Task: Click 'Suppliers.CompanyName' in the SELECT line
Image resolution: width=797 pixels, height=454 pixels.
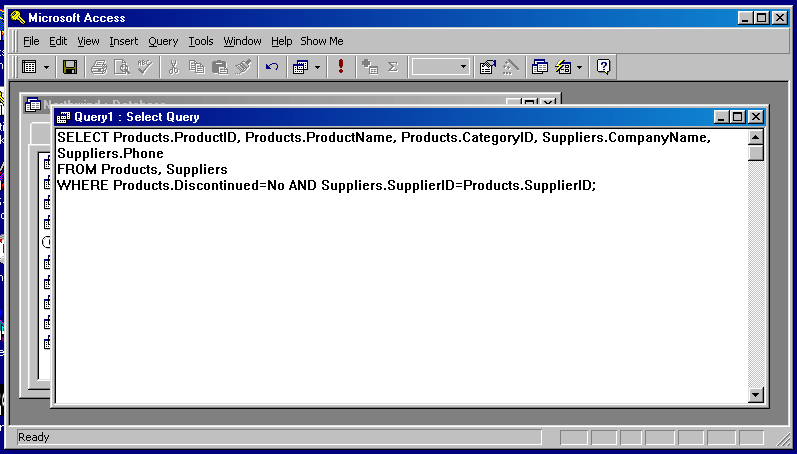Action: tap(625, 138)
